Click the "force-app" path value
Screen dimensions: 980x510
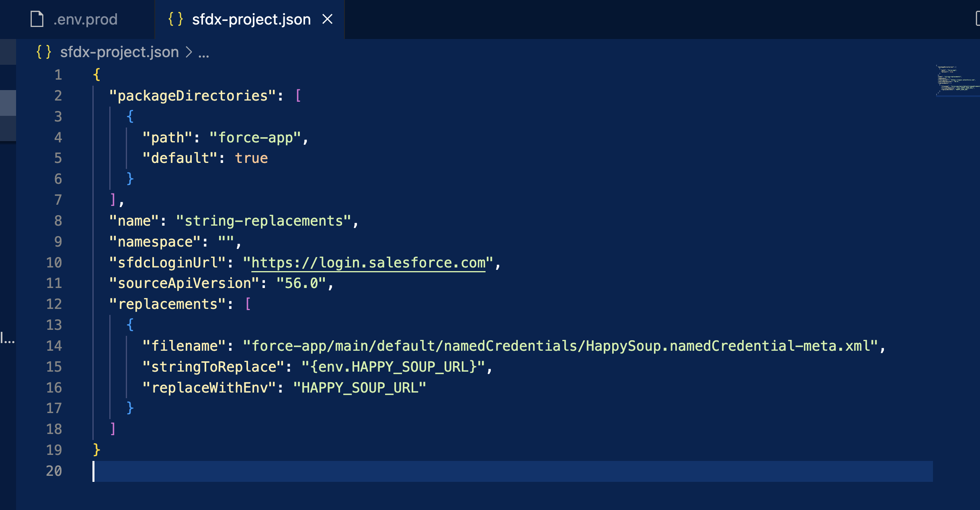point(255,138)
